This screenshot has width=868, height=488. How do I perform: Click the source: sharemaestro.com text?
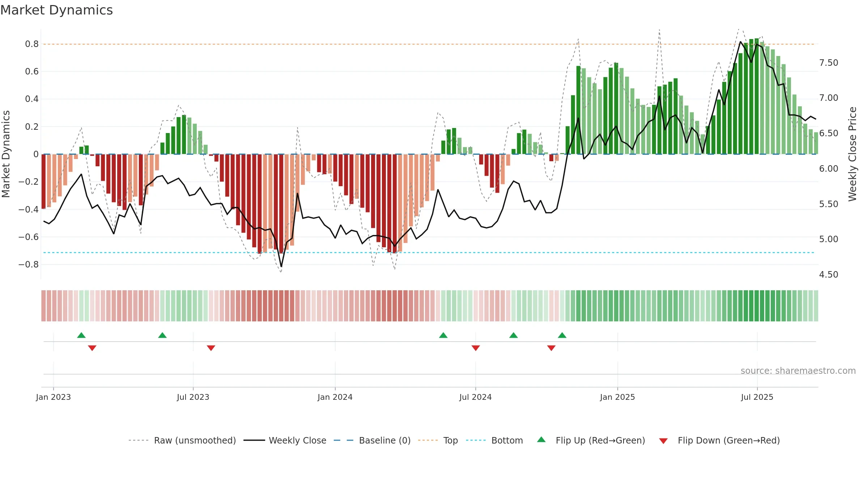tap(798, 371)
